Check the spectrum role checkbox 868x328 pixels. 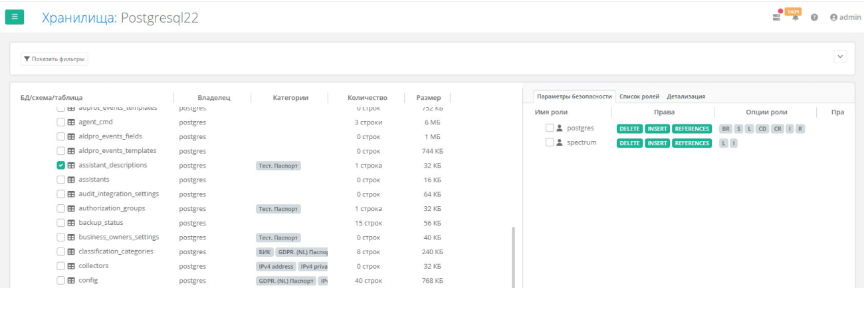[x=550, y=142]
